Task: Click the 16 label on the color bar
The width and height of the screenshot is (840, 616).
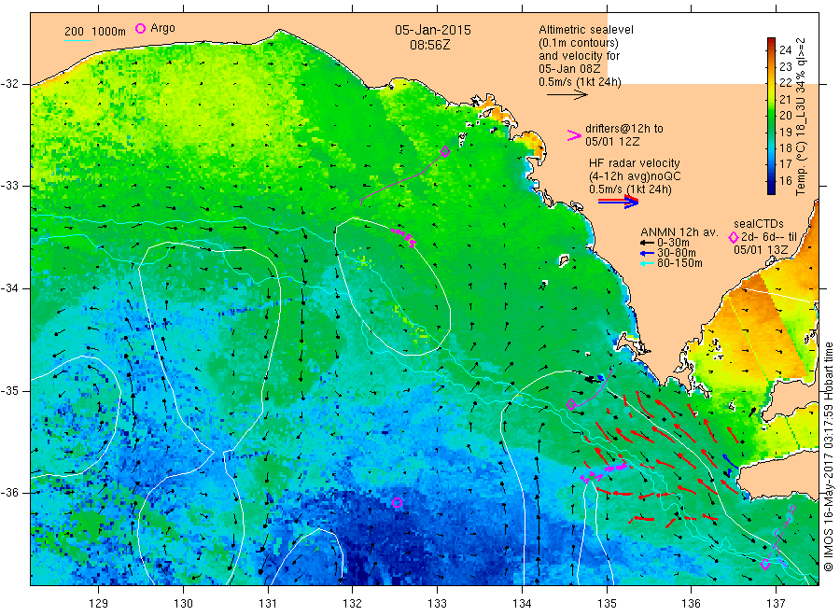Action: click(785, 180)
